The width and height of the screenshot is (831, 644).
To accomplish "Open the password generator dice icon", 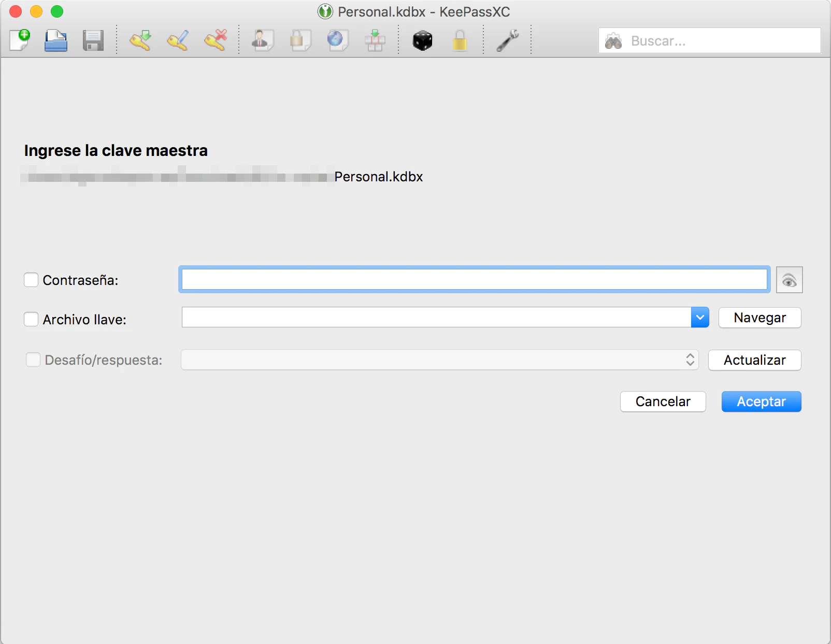I will coord(422,40).
